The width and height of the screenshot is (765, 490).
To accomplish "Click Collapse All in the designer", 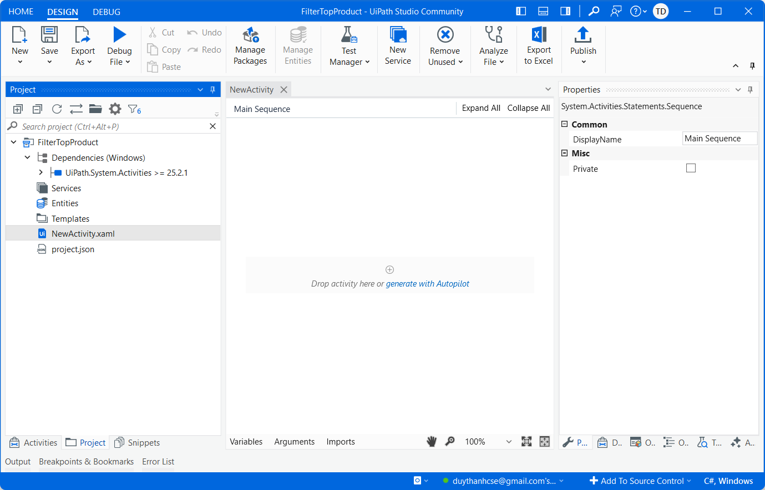I will click(528, 108).
